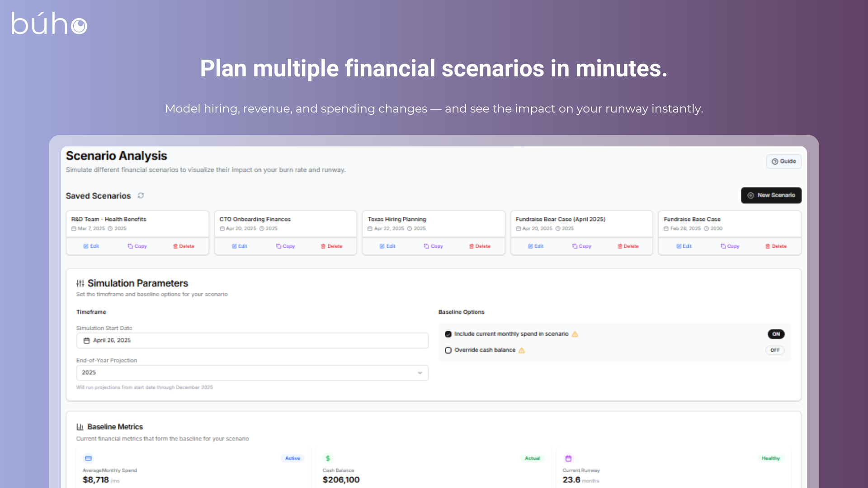This screenshot has height=488, width=868.
Task: Click the Simulation Parameters sliders icon
Action: (x=80, y=283)
